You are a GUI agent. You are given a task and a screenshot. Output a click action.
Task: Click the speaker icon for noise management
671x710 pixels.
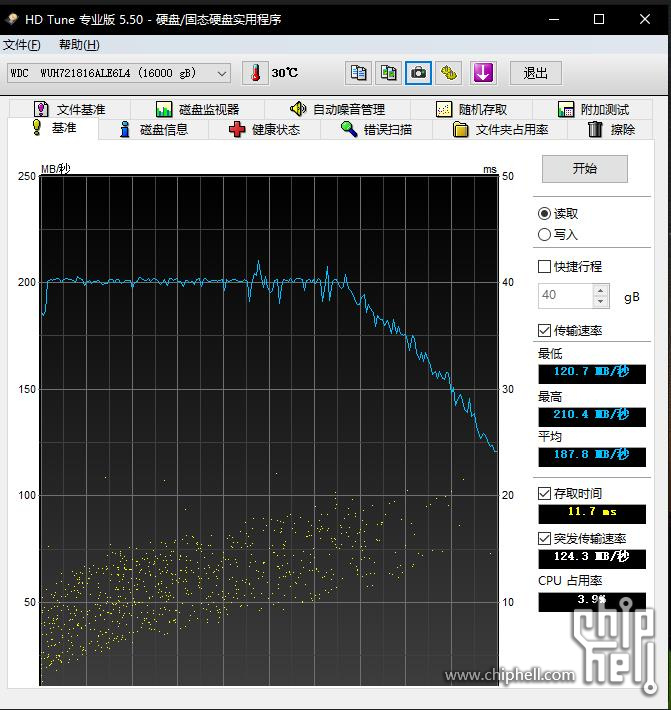coord(298,109)
